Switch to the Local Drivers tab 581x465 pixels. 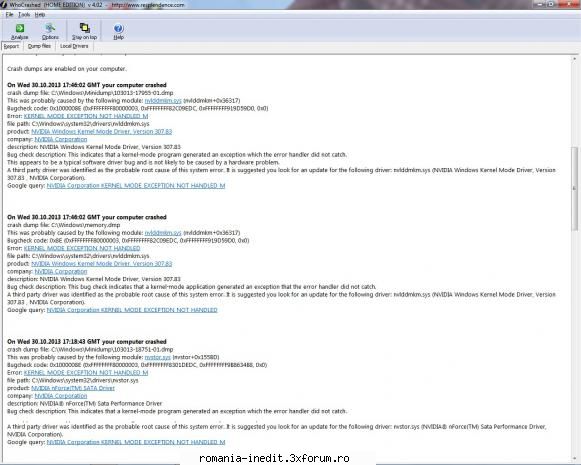[x=74, y=46]
